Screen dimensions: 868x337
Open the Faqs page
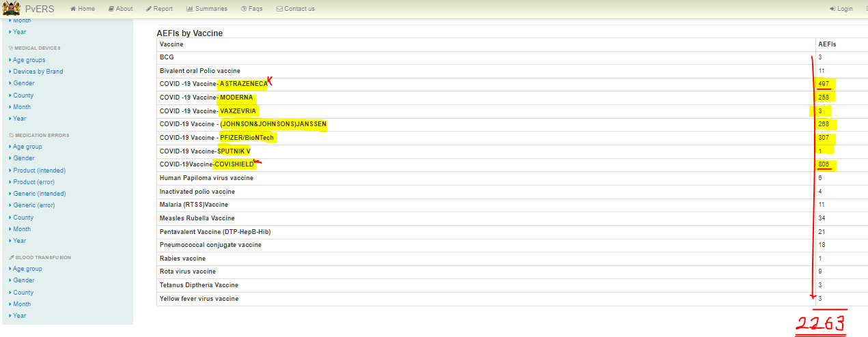251,9
